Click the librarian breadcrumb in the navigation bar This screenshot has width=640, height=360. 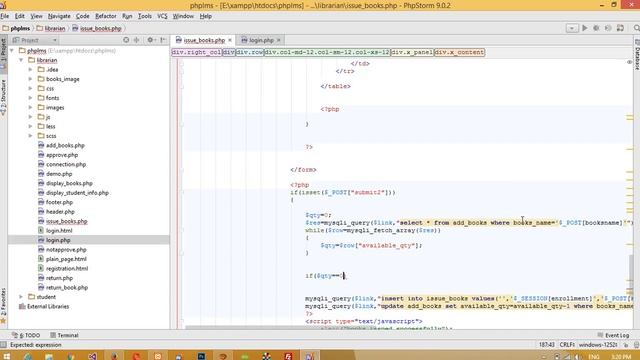(51, 29)
